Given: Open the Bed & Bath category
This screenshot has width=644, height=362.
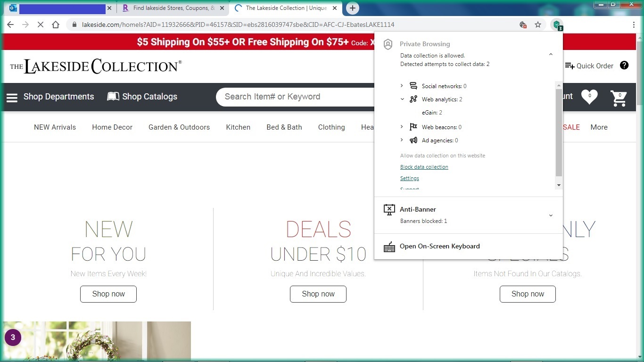Looking at the screenshot, I should click(284, 127).
